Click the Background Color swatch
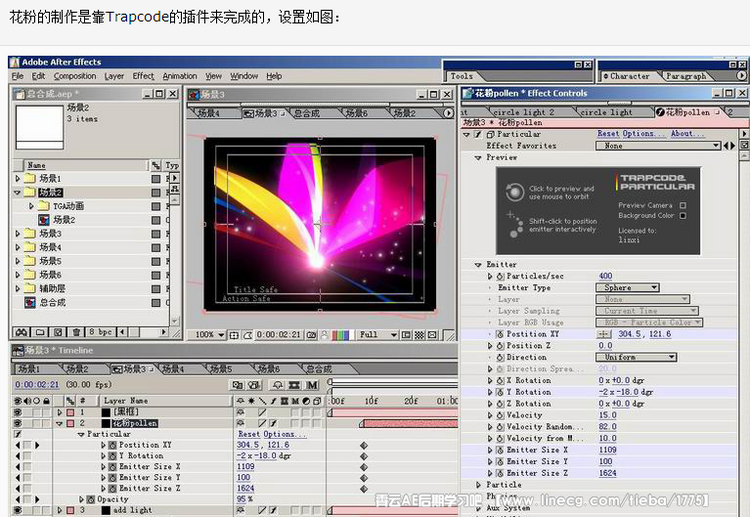Viewport: 750px width, 517px height. tap(683, 216)
